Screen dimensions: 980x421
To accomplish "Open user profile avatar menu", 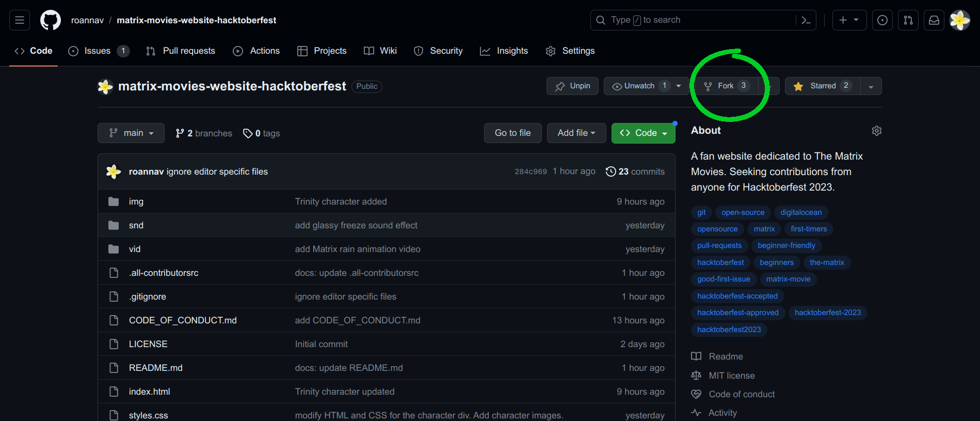I will [x=960, y=20].
